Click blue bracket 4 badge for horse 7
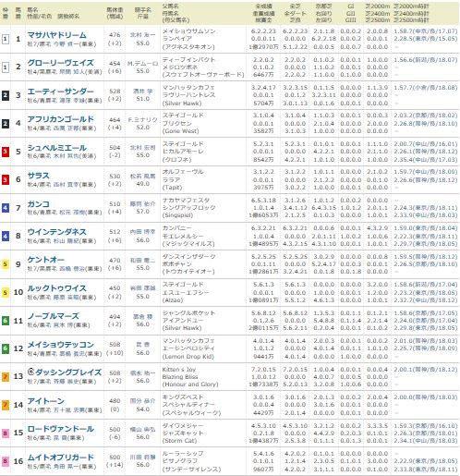Viewport: 460px width, 476px height. coord(6,208)
